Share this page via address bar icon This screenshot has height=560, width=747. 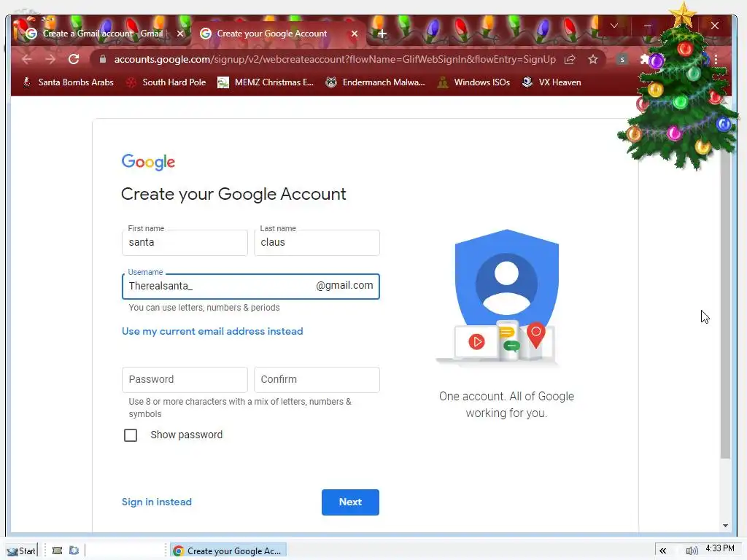point(570,60)
